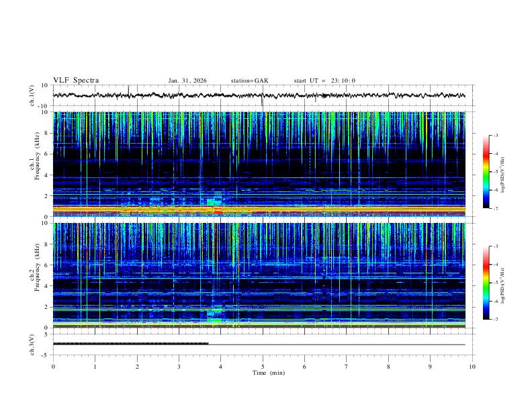This screenshot has height=411, width=532.
Task: Click time axis tick label "5"
Action: click(263, 367)
